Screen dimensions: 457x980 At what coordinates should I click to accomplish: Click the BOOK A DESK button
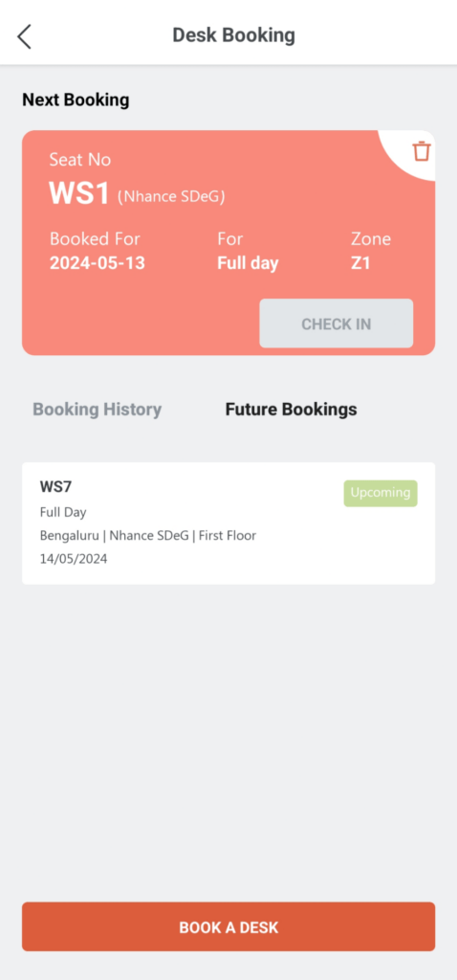(228, 926)
